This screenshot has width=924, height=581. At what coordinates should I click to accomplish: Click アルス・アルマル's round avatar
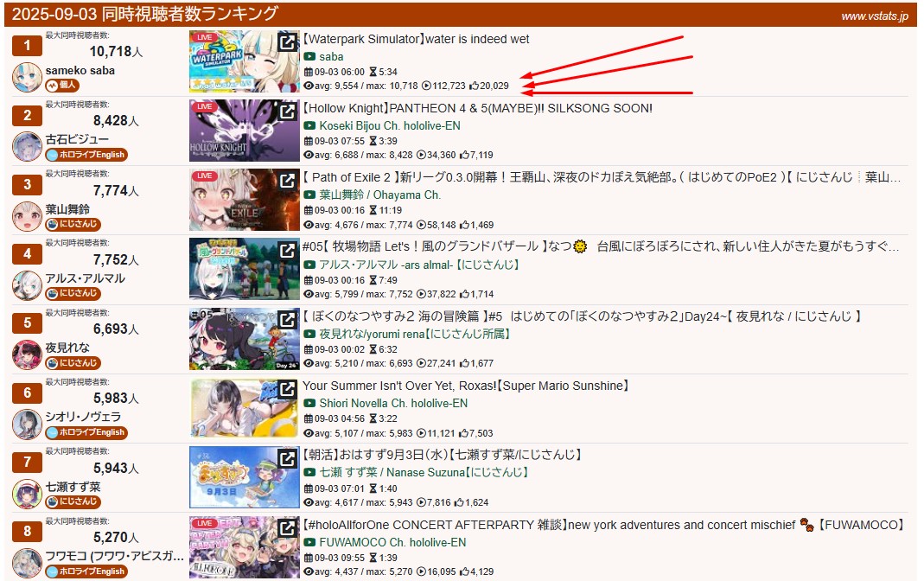(27, 286)
